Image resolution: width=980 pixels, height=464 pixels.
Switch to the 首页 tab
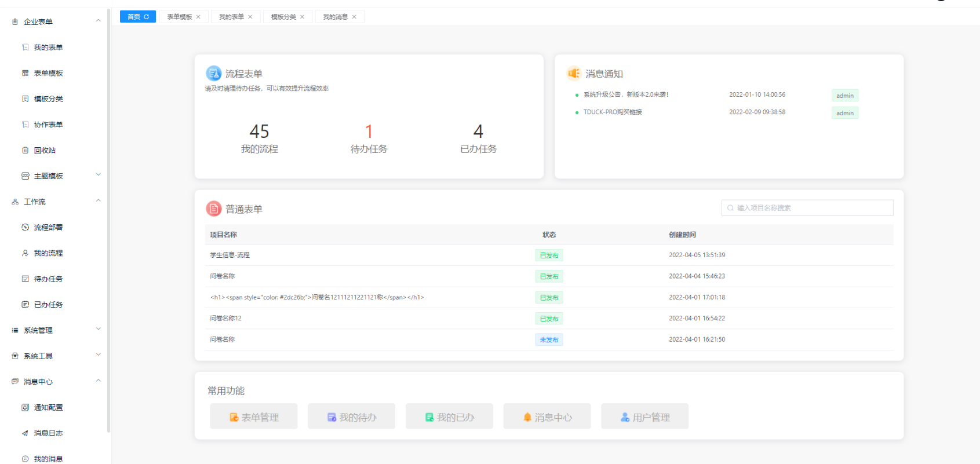point(138,17)
